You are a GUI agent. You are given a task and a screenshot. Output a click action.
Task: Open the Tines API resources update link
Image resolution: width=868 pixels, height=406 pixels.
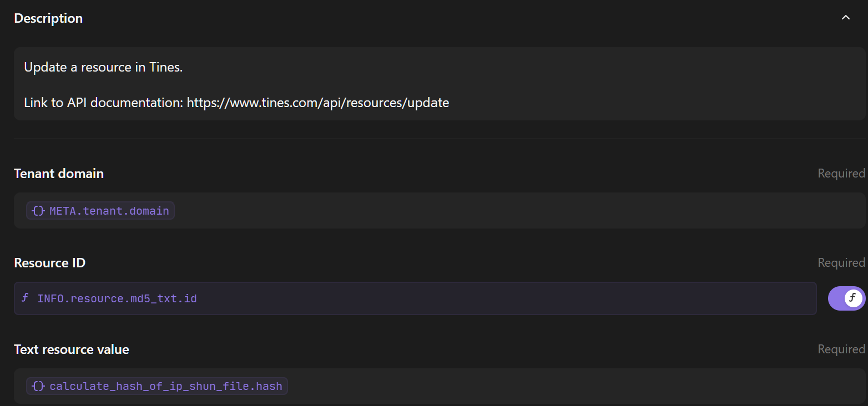pyautogui.click(x=317, y=103)
